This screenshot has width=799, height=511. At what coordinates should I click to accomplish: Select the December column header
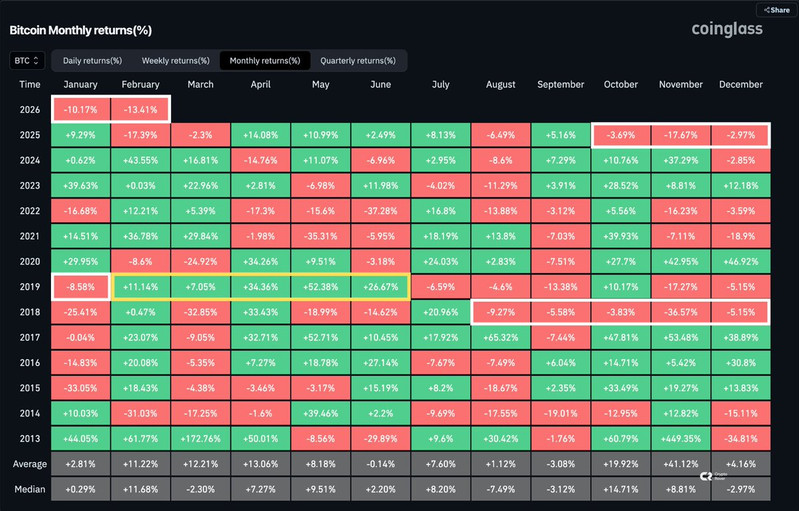[x=741, y=86]
